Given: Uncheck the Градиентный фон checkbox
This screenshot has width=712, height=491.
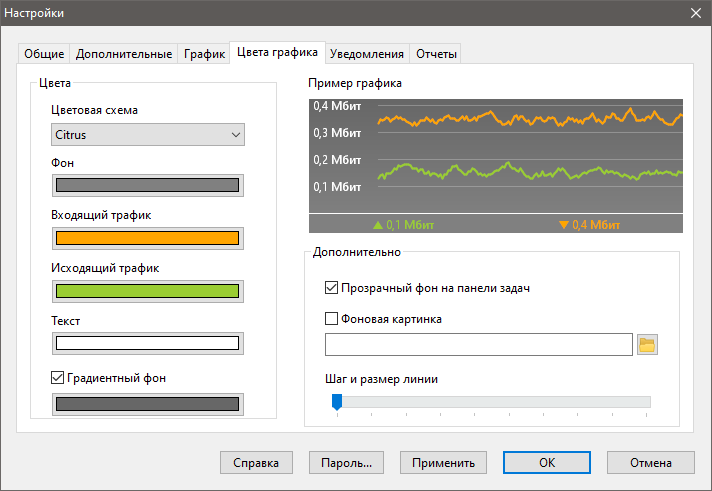Looking at the screenshot, I should click(x=57, y=378).
